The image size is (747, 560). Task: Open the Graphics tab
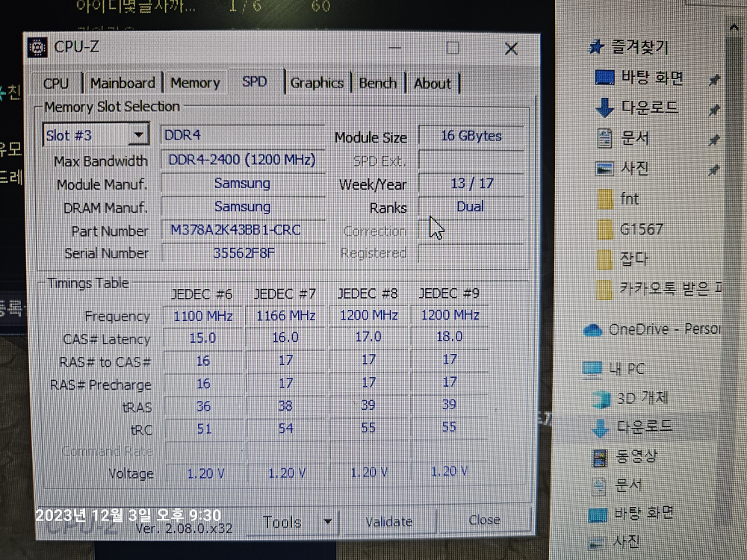(x=317, y=84)
